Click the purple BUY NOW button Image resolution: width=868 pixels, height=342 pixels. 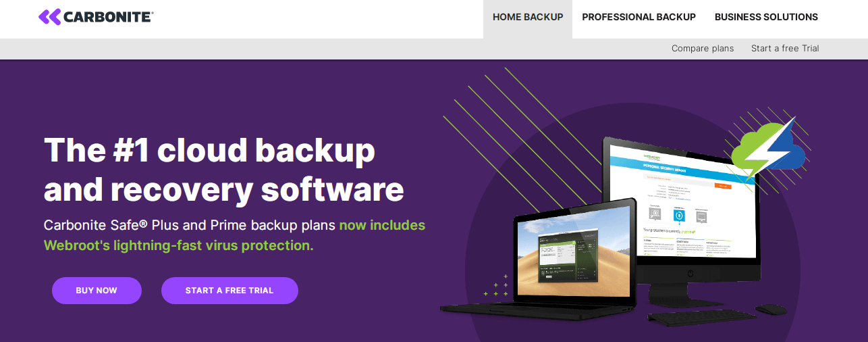pos(97,291)
